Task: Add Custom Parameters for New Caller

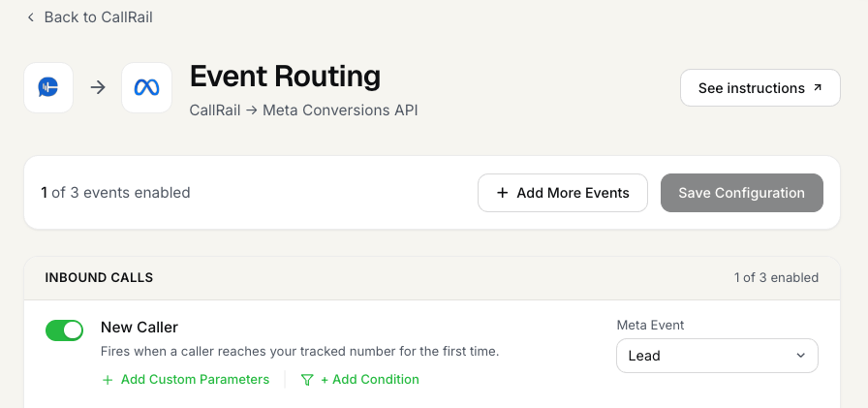Action: point(186,380)
